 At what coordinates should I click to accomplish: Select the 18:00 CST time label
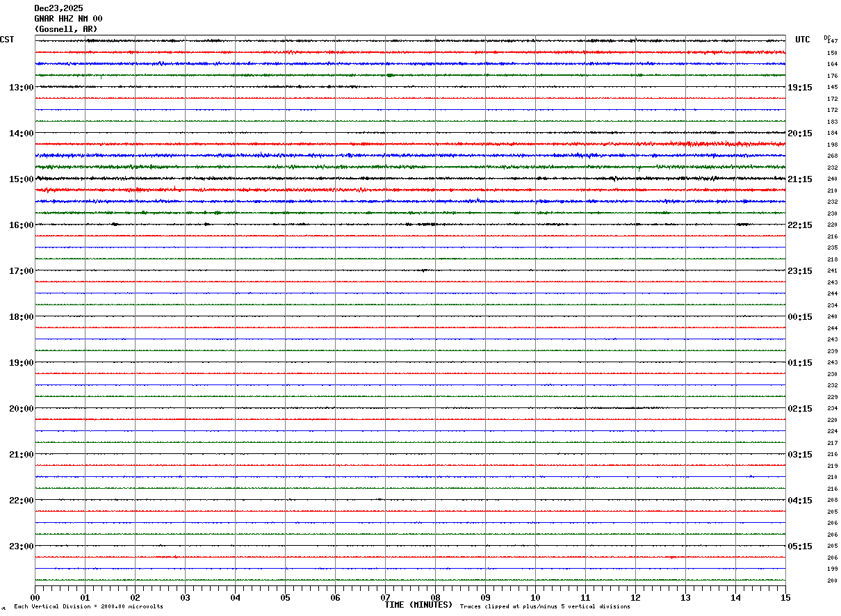coord(21,316)
